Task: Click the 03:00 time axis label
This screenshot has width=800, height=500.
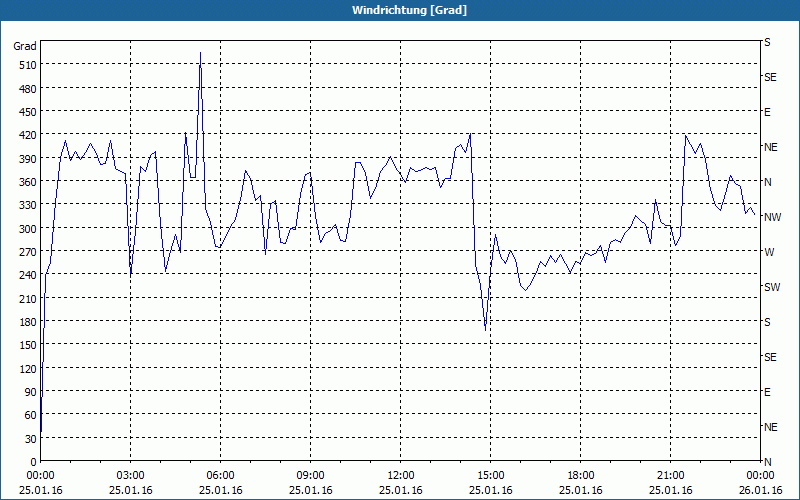Action: [x=131, y=476]
